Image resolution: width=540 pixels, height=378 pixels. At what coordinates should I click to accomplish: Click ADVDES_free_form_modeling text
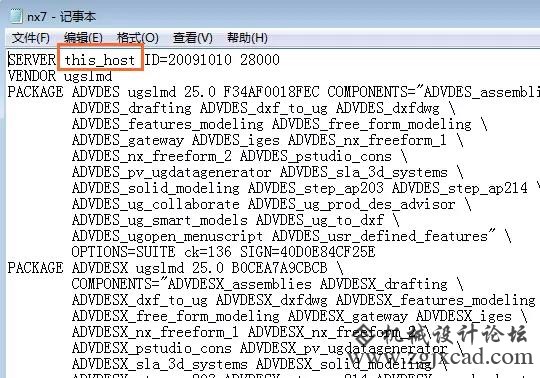pyautogui.click(x=372, y=124)
